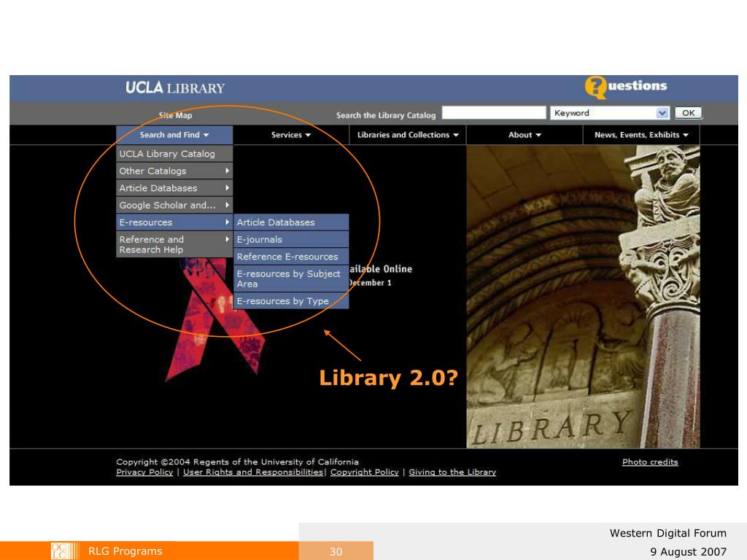Click the library archway photo

click(x=583, y=297)
